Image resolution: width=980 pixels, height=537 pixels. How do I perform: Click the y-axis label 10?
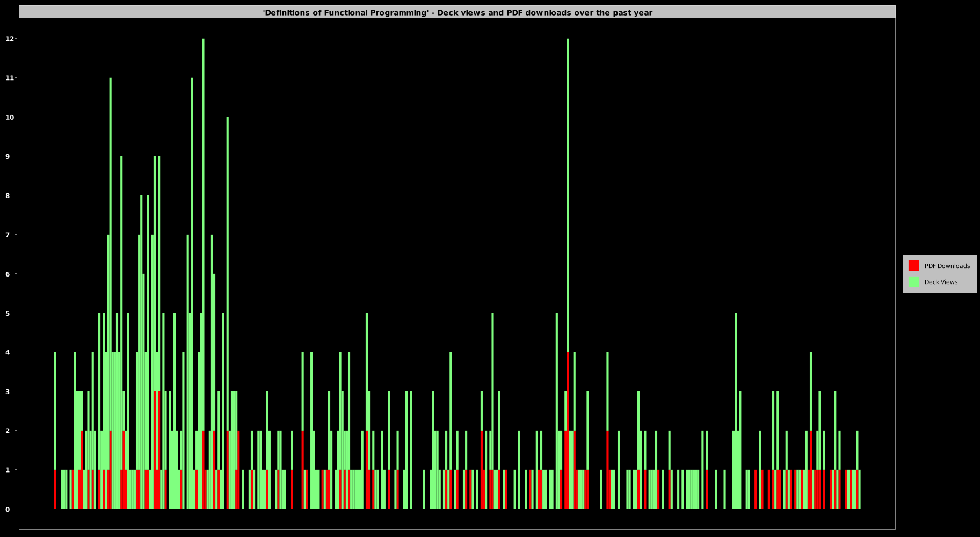(x=10, y=117)
